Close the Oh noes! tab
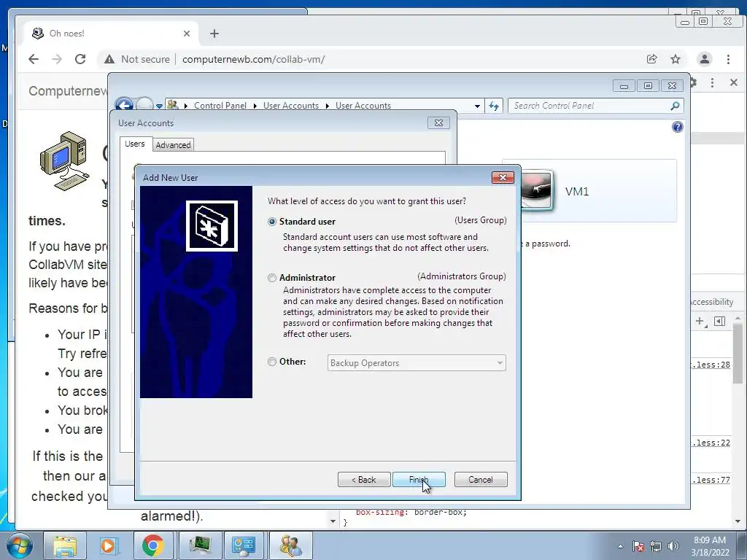 tap(187, 34)
